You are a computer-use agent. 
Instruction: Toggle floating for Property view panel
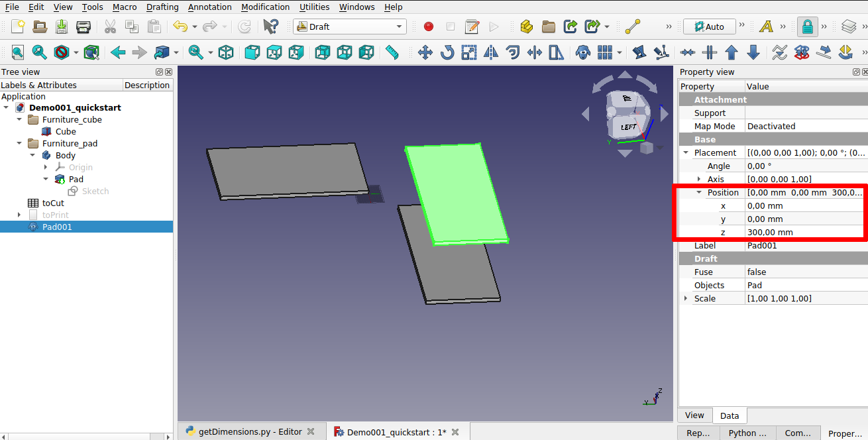pos(855,72)
